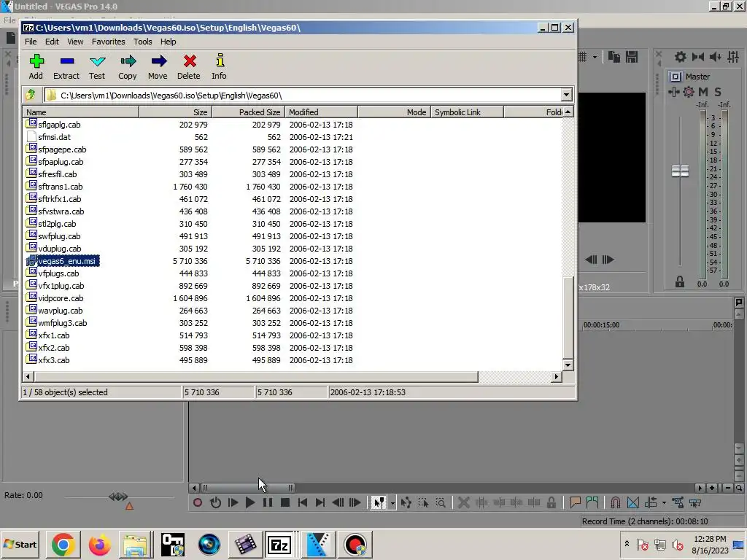Toggle Auto Ripple icon in VEGAS
747x560 pixels.
click(x=651, y=502)
